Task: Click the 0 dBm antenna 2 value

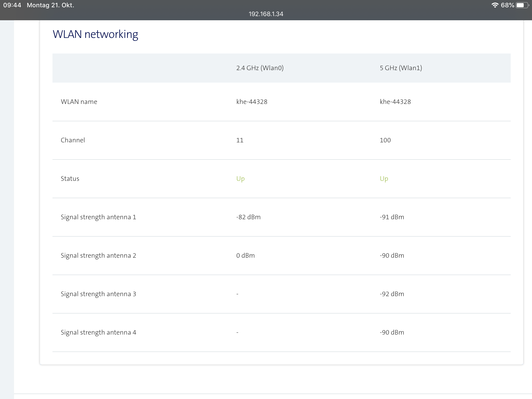Action: (x=245, y=256)
